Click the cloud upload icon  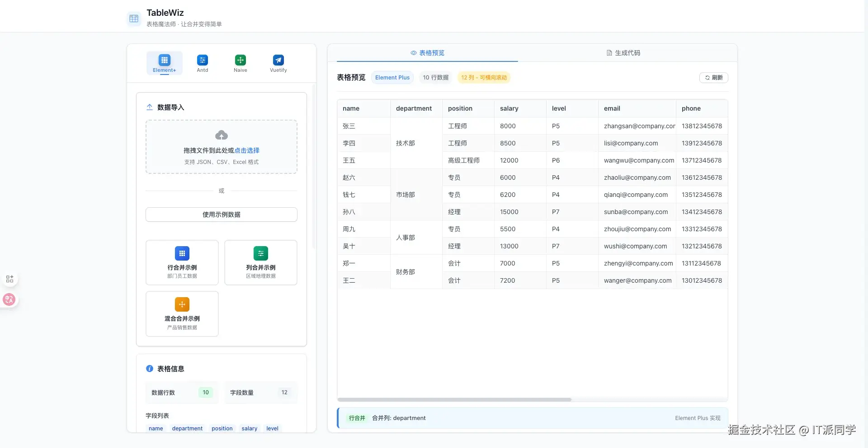coord(221,135)
